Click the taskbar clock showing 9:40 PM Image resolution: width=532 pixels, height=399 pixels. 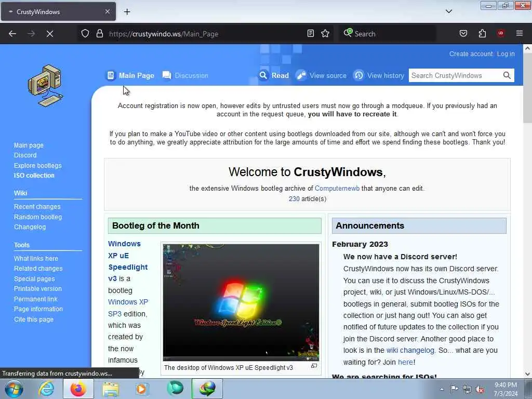coord(506,389)
